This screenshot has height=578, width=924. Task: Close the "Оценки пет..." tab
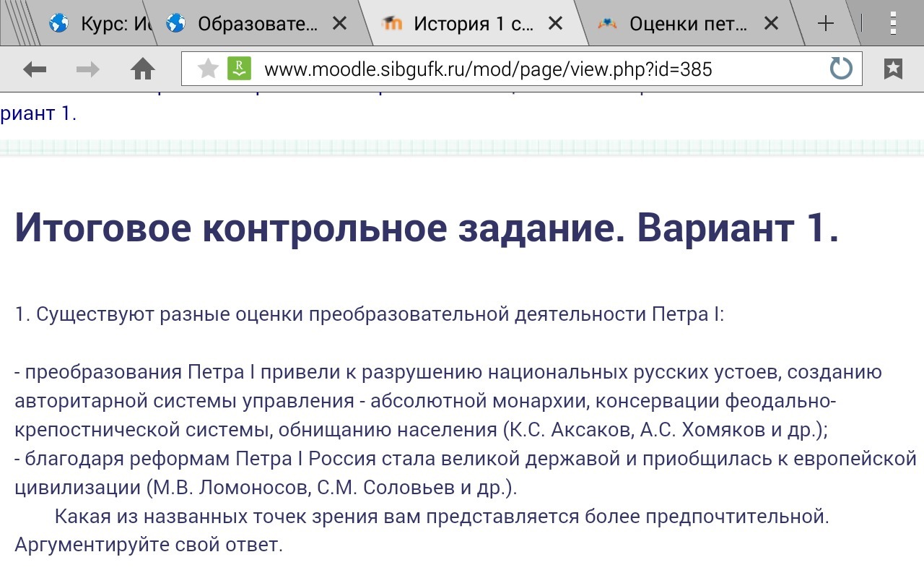coord(771,24)
